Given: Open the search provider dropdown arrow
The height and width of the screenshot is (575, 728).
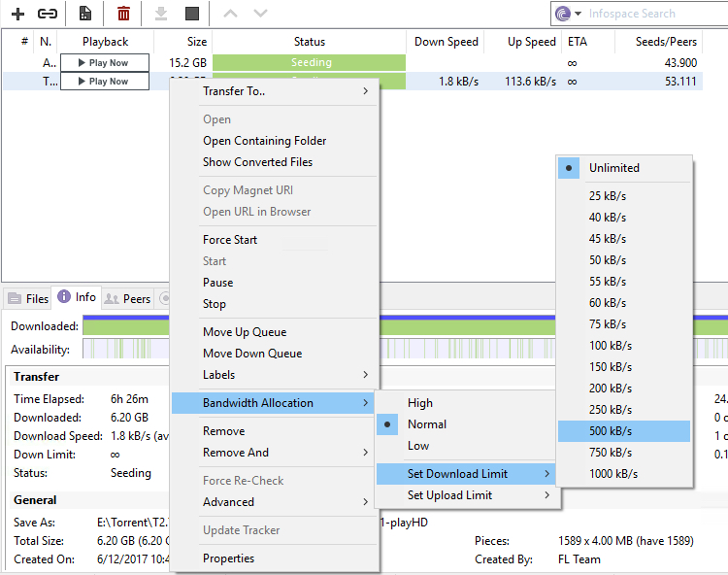Looking at the screenshot, I should (x=579, y=14).
